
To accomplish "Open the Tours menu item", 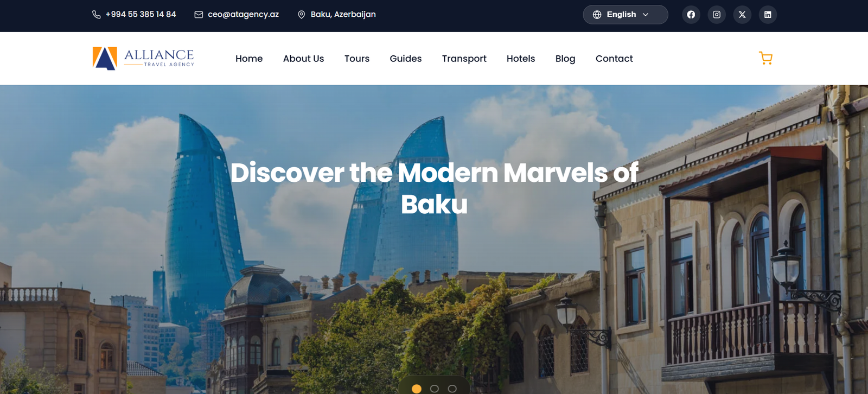I will [357, 59].
